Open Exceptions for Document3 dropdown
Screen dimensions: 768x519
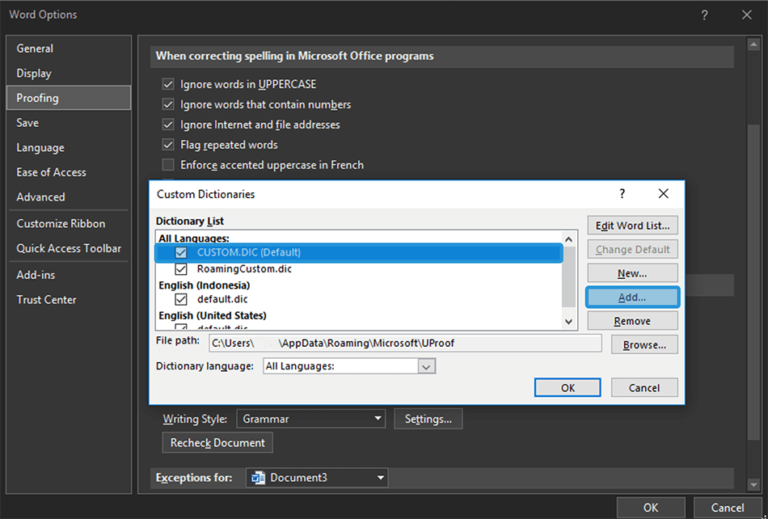point(317,477)
